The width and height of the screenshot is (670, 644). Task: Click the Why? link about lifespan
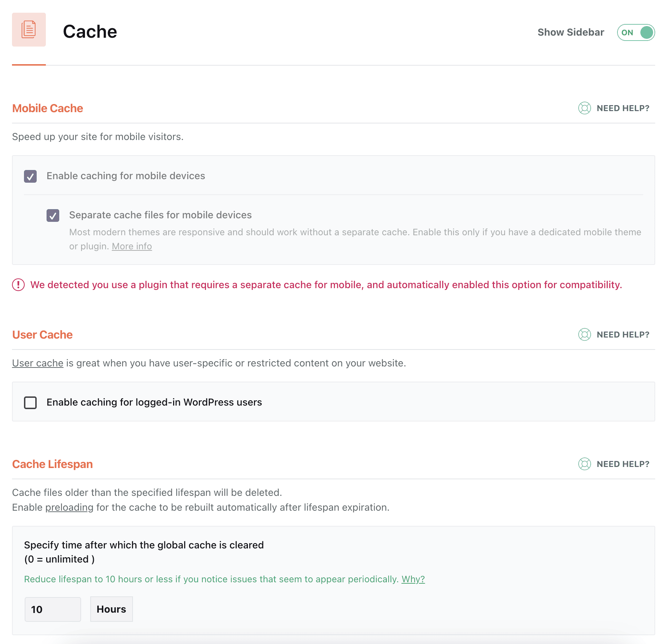tap(413, 579)
